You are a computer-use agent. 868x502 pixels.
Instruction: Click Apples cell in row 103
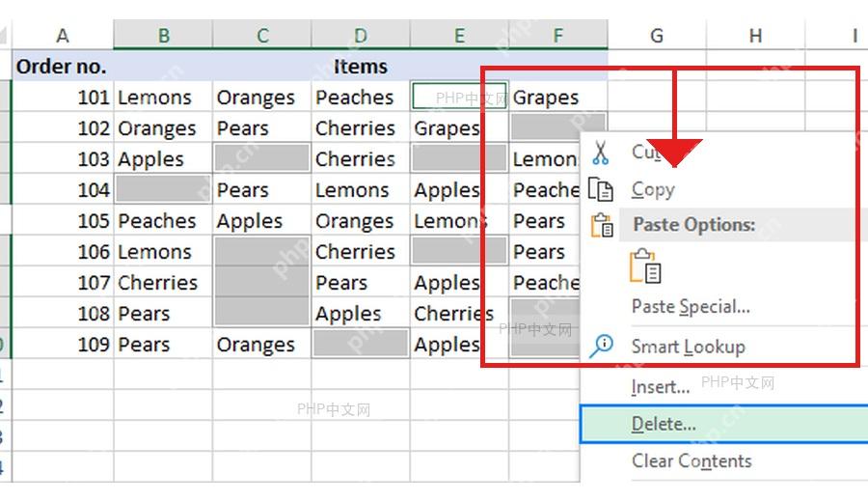click(163, 159)
